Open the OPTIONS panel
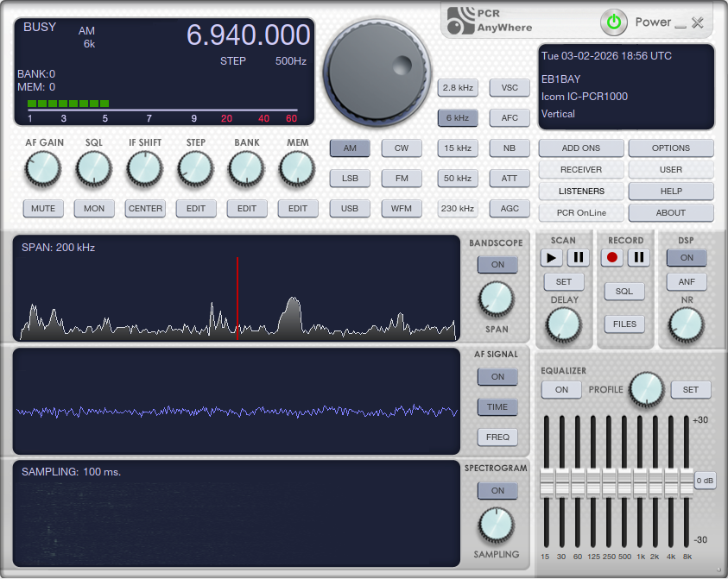This screenshot has height=579, width=728. click(x=671, y=148)
